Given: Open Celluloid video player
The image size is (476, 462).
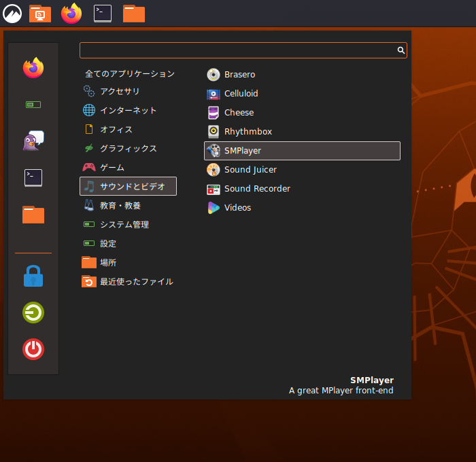Looking at the screenshot, I should pyautogui.click(x=302, y=94).
